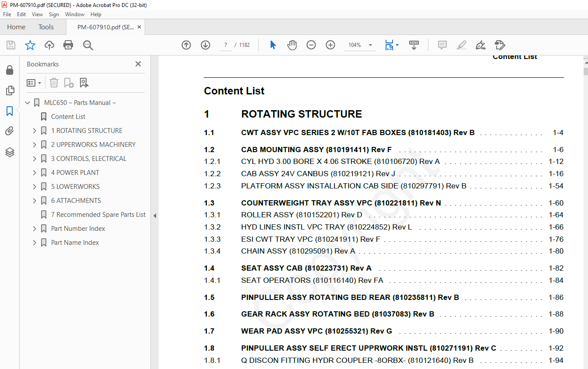588x369 pixels.
Task: Open WEAR PAD ASSY VPC entry
Action: [317, 331]
